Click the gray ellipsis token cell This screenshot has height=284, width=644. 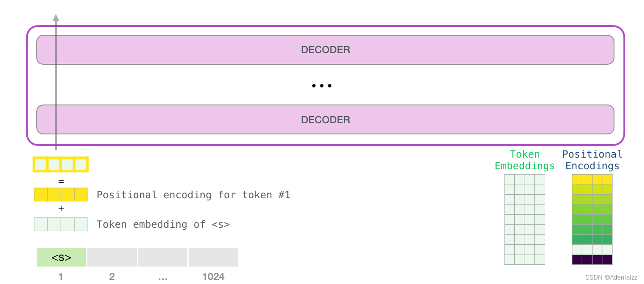[x=163, y=257]
